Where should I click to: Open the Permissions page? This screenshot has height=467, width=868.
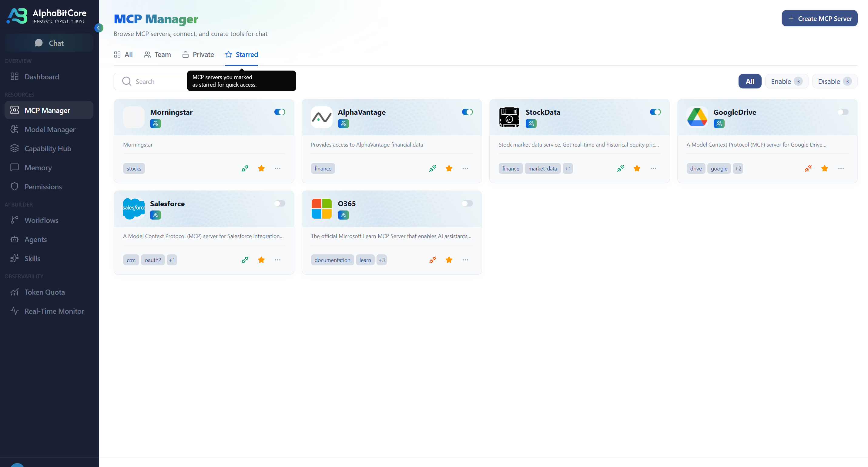43,187
